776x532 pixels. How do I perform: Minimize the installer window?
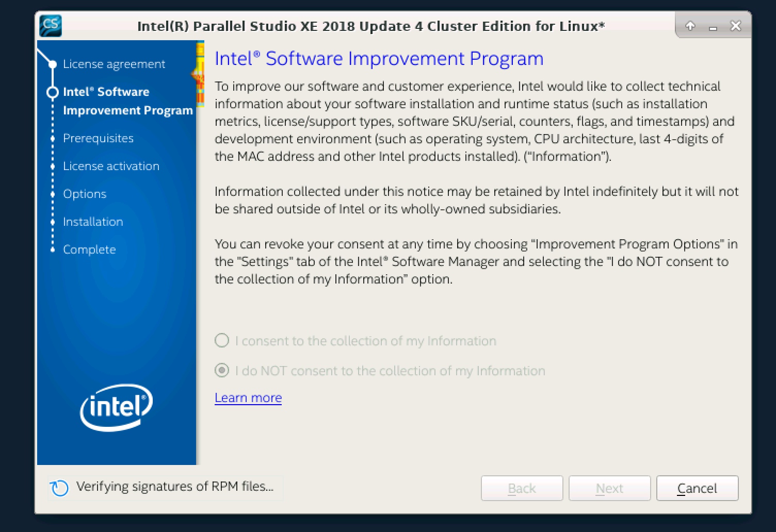click(x=713, y=26)
